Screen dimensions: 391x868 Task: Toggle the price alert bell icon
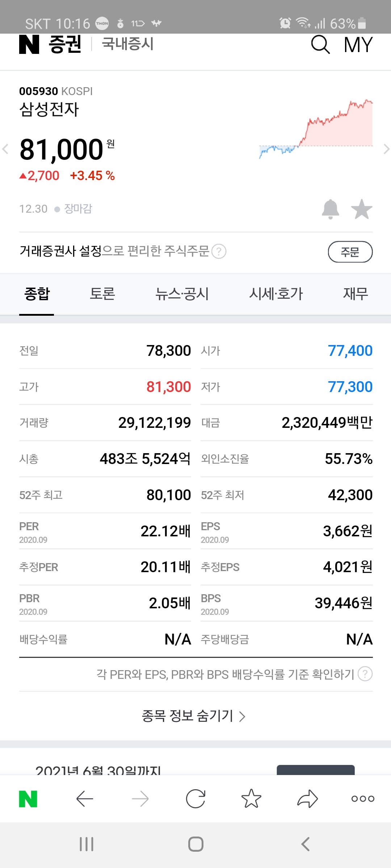pos(330,209)
